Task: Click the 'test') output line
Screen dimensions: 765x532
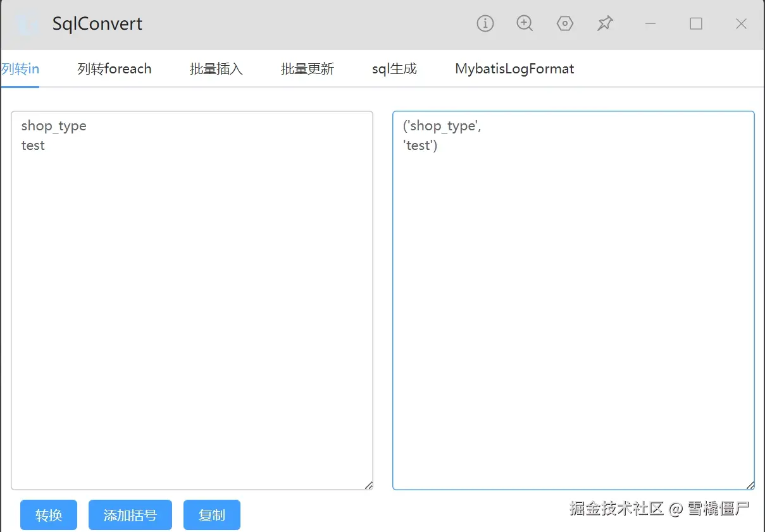Action: 420,145
